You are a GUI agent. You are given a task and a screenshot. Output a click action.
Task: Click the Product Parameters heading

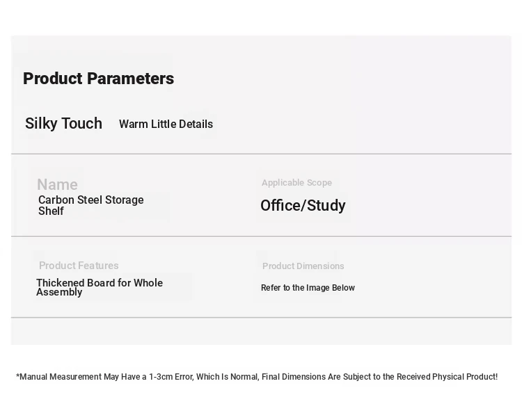pos(98,79)
